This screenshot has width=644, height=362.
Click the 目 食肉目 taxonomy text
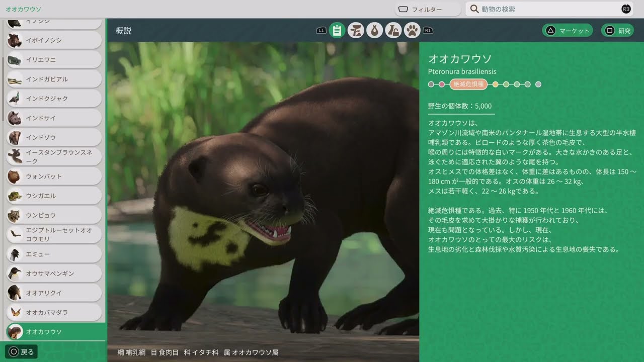click(x=165, y=352)
